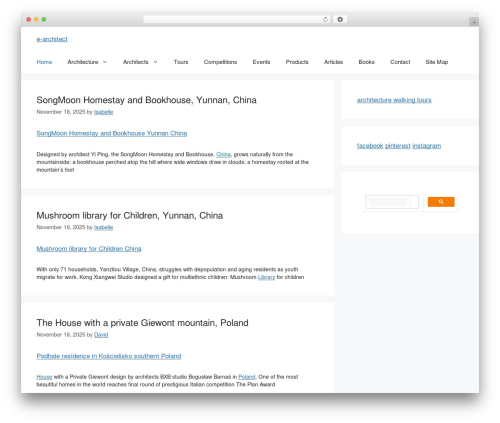The height and width of the screenshot is (423, 500).
Task: Click the Poland link in Giewont excerpt
Action: (x=247, y=377)
